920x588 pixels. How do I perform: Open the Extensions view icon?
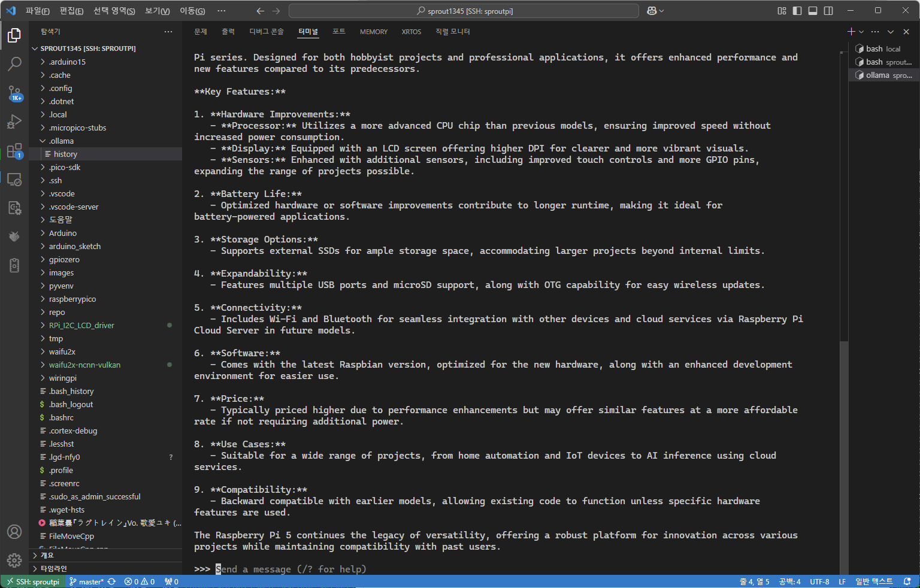14,150
